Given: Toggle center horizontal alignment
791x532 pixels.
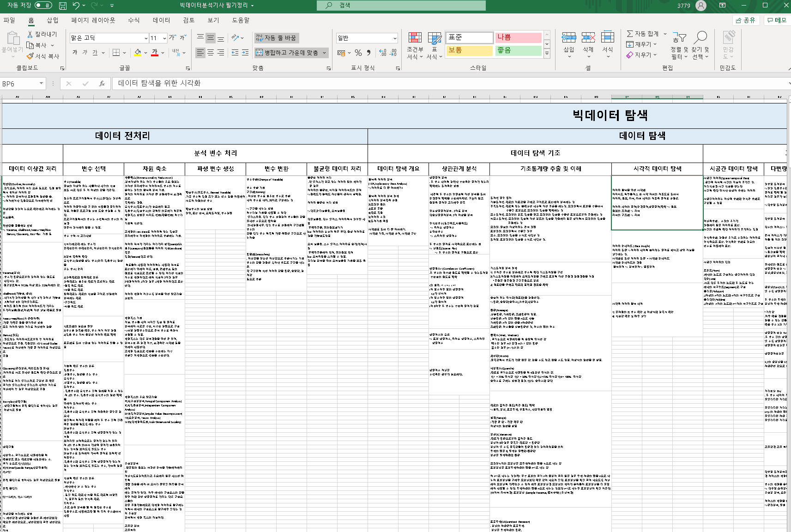Looking at the screenshot, I should click(211, 53).
